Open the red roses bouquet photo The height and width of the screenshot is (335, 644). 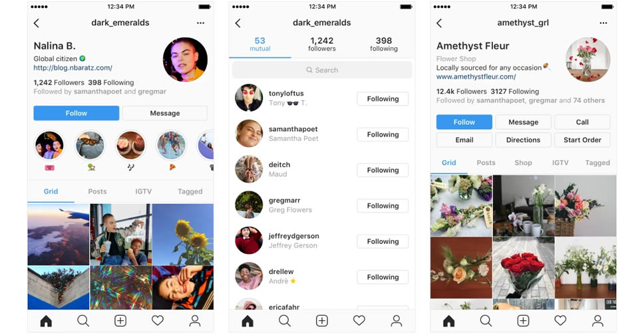523,268
